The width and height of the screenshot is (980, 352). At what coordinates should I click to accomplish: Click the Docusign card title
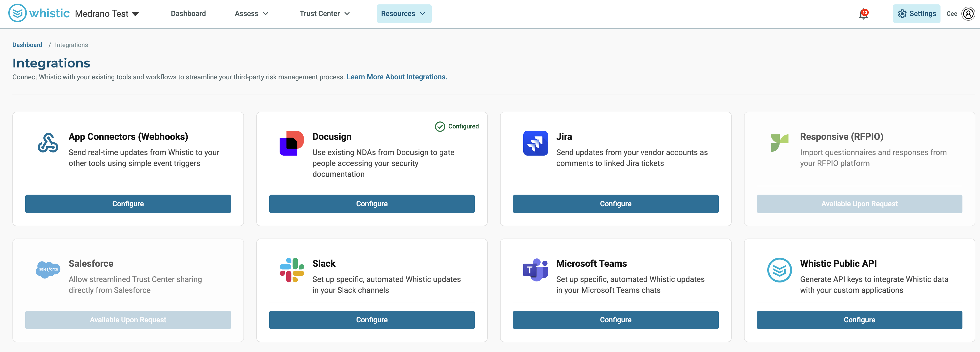332,137
